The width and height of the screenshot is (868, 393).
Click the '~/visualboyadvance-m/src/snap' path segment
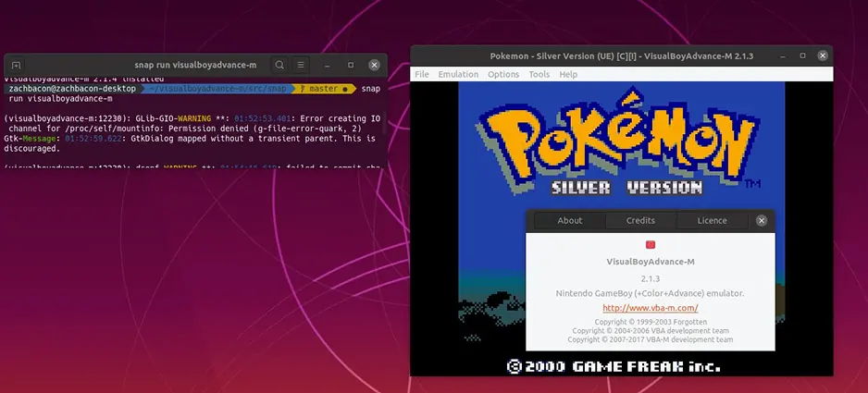[x=218, y=89]
